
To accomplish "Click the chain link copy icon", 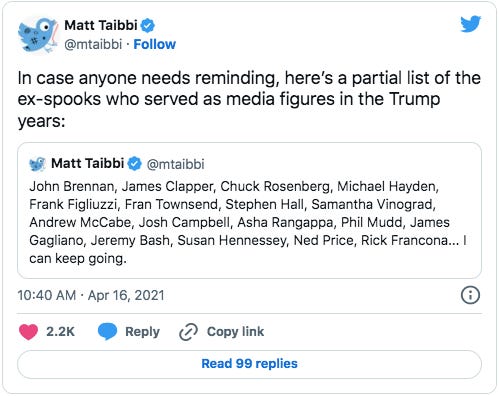I will pos(188,332).
